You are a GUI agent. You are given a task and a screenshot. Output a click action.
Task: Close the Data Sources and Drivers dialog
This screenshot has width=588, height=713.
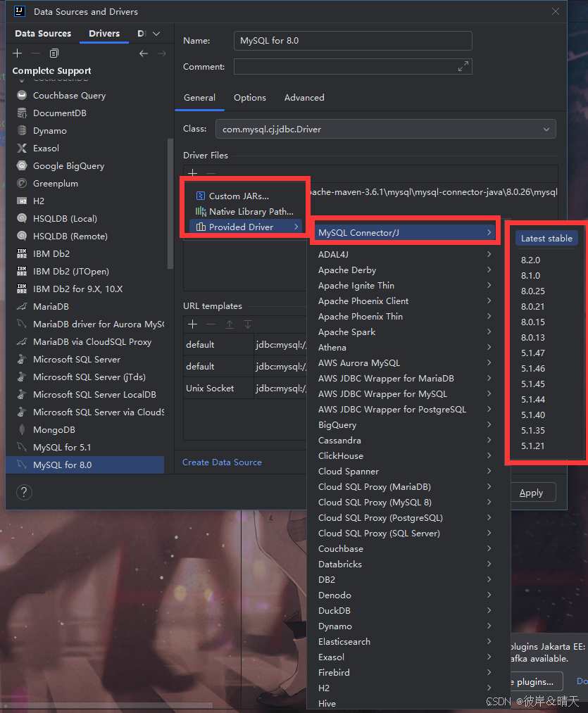[x=556, y=11]
